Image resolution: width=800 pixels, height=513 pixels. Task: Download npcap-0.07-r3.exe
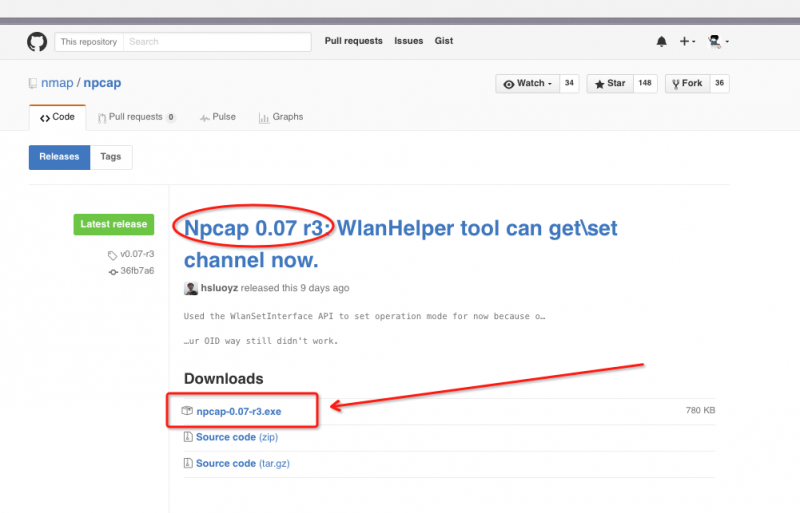tap(239, 411)
